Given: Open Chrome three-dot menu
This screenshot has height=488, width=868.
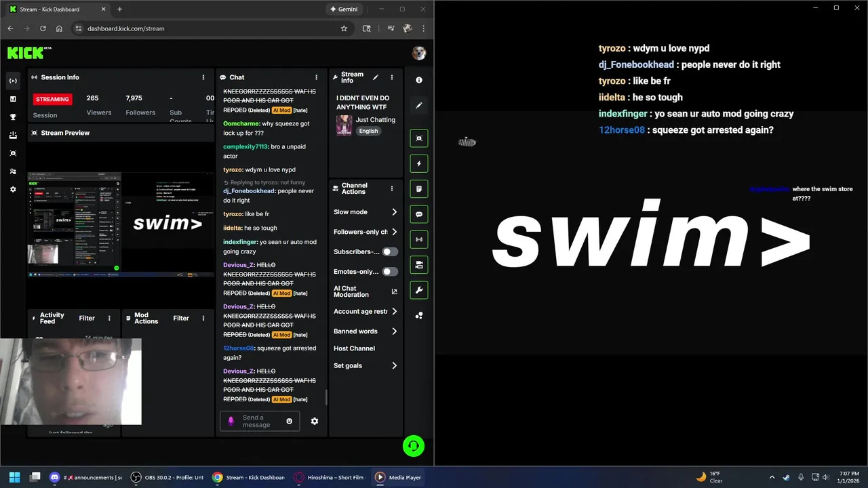Looking at the screenshot, I should [424, 28].
